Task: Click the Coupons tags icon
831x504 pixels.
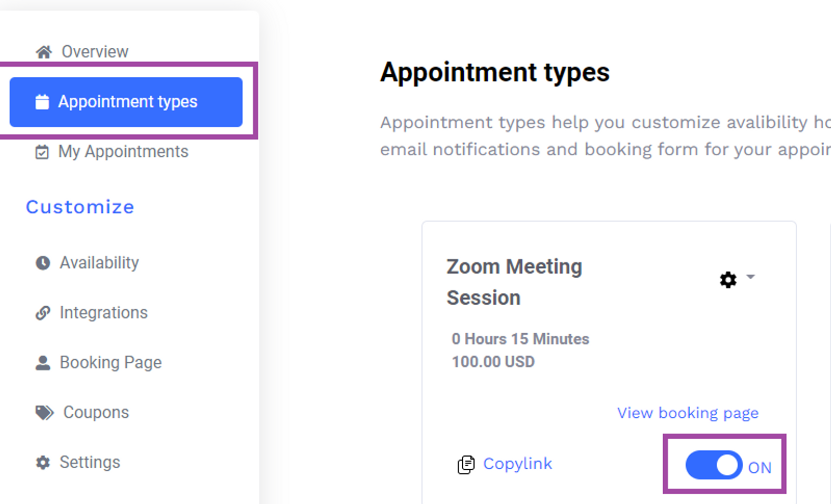Action: coord(44,413)
